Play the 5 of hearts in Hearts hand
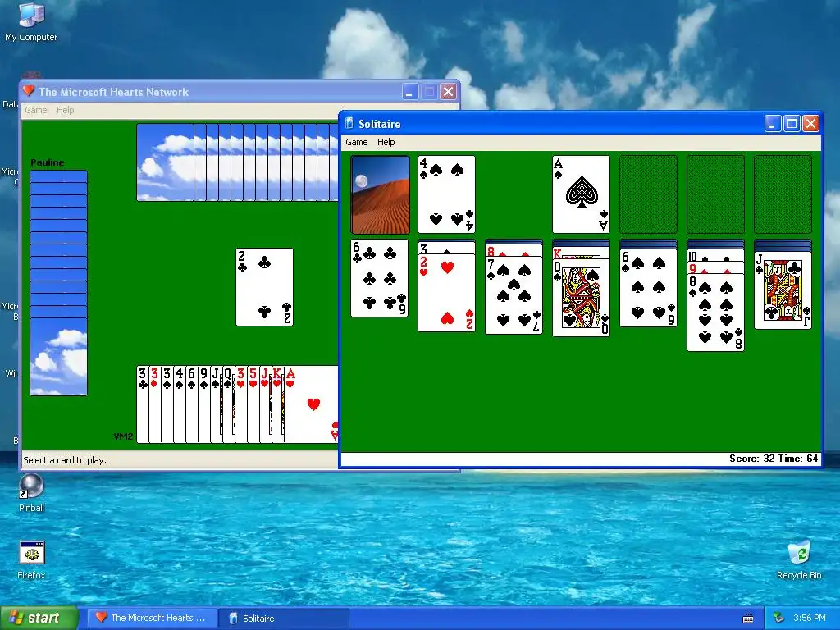 tap(253, 404)
